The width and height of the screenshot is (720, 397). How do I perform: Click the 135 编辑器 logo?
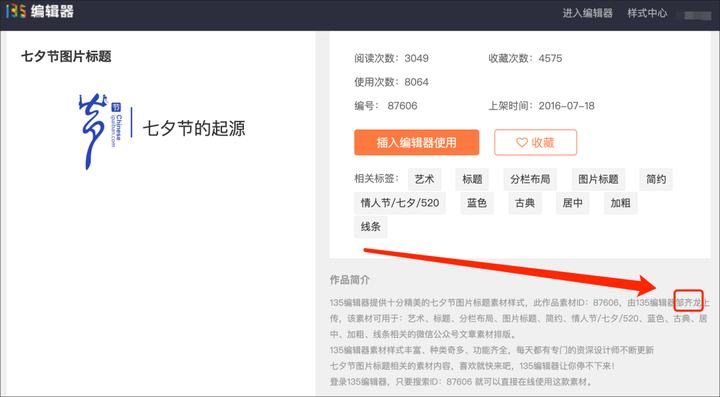tap(39, 11)
